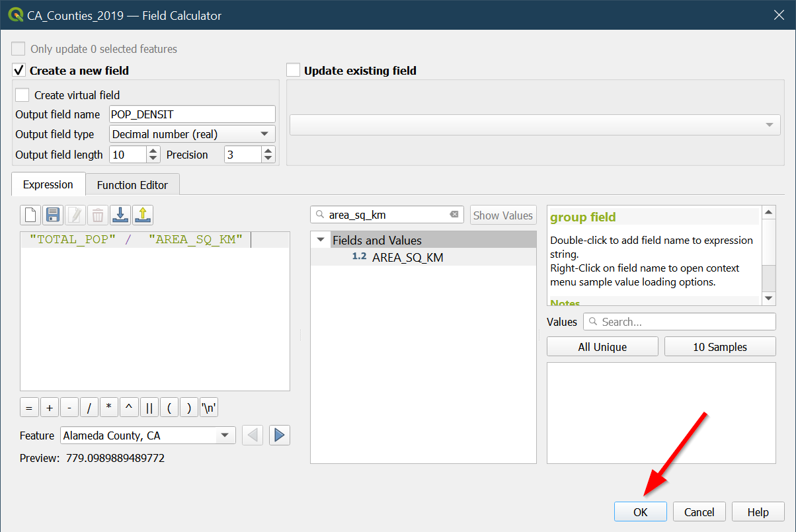The width and height of the screenshot is (796, 532).
Task: Enable Create virtual field checkbox
Action: (22, 95)
